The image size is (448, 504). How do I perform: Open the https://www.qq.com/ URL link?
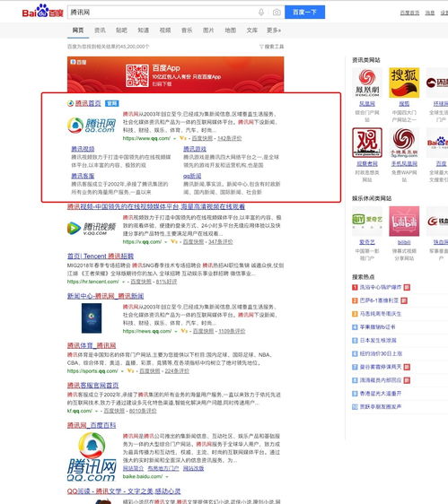[x=146, y=138]
